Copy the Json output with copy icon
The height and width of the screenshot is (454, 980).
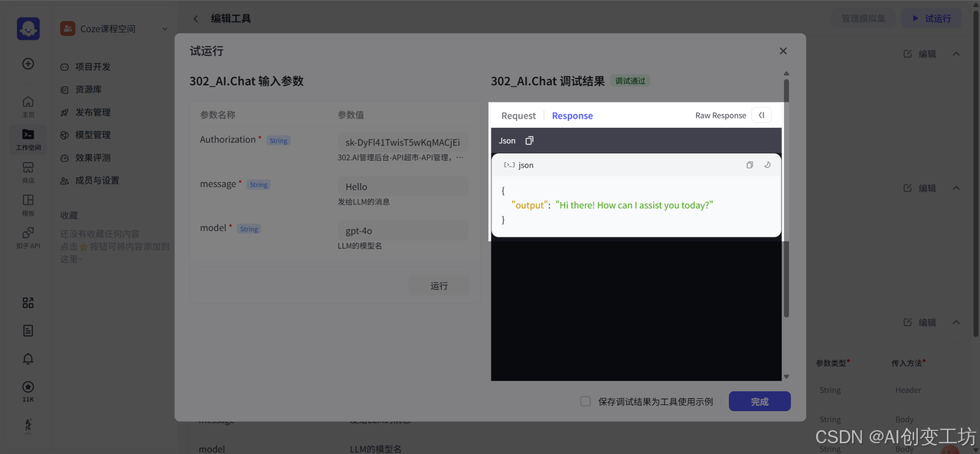(x=529, y=141)
